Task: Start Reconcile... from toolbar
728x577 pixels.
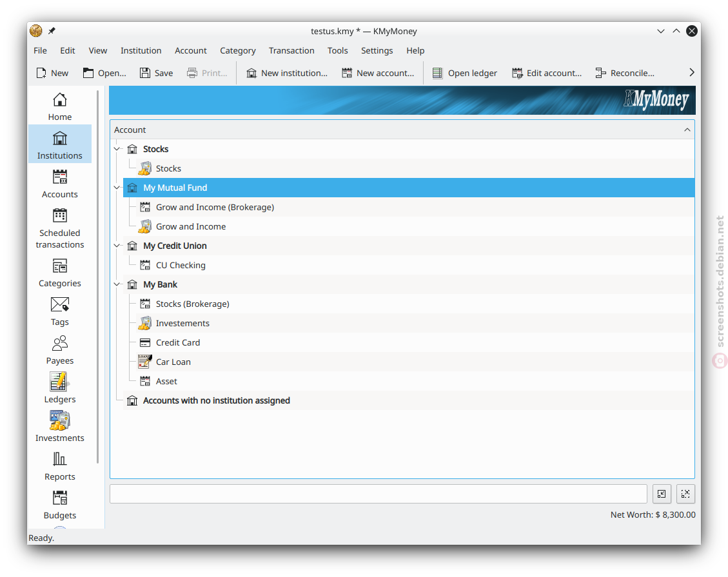Action: pos(625,73)
